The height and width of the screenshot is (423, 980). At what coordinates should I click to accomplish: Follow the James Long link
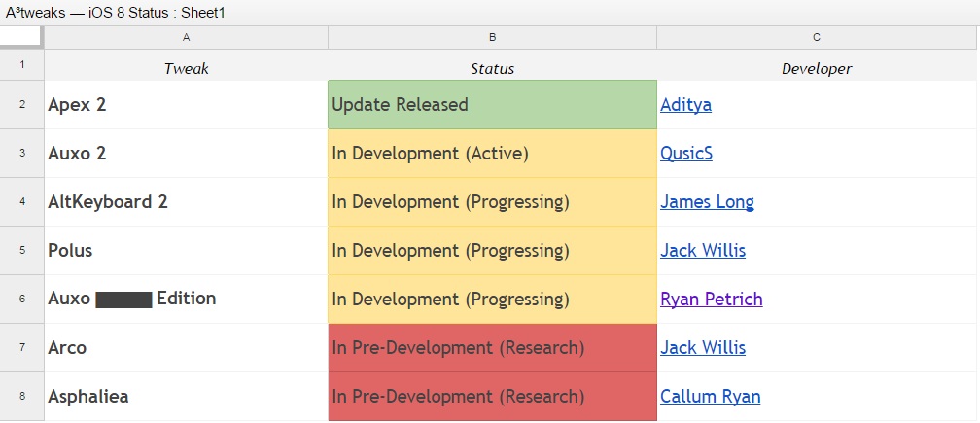coord(707,202)
